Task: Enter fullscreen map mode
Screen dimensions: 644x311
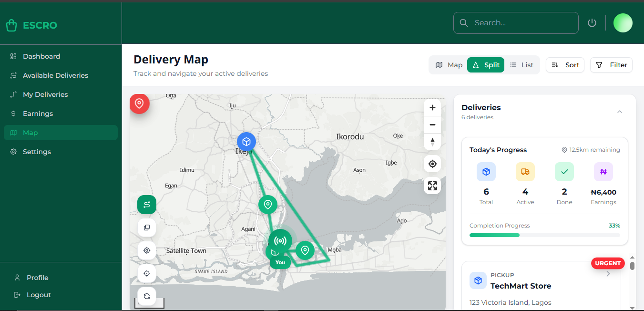Action: pyautogui.click(x=432, y=186)
